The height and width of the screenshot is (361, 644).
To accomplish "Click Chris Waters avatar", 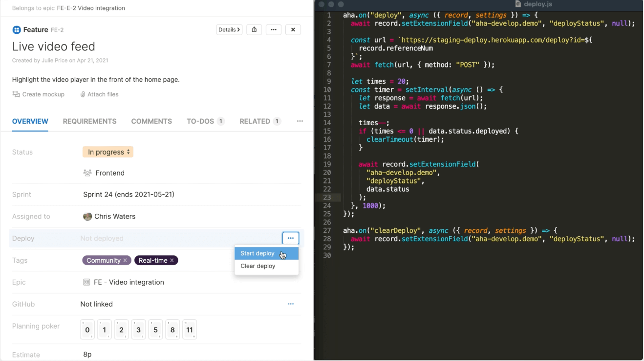I will pos(87,217).
